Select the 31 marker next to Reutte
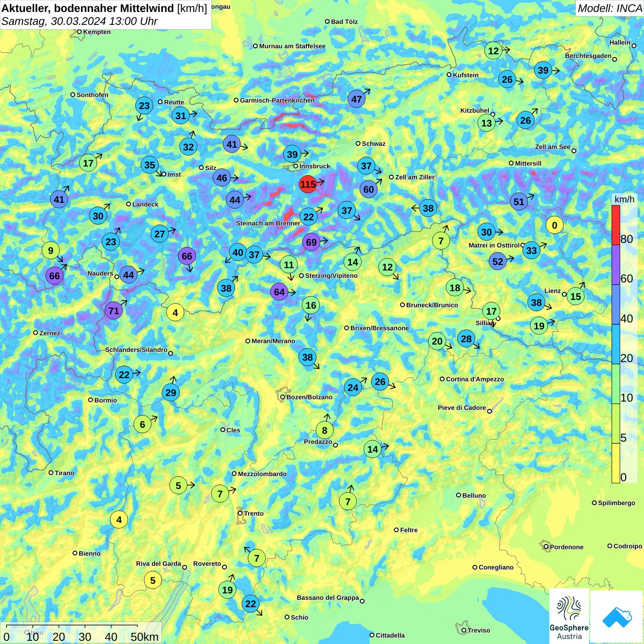This screenshot has width=644, height=644. point(181,115)
